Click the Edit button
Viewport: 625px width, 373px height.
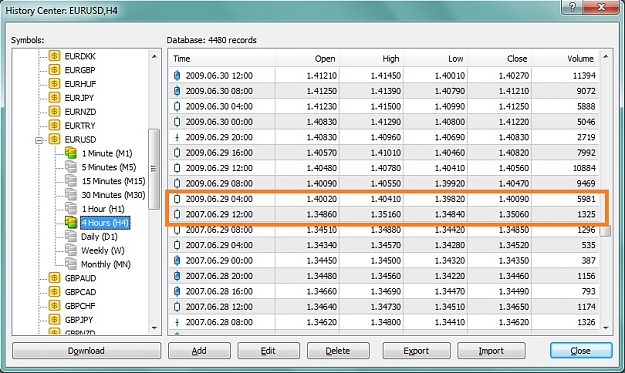(268, 351)
